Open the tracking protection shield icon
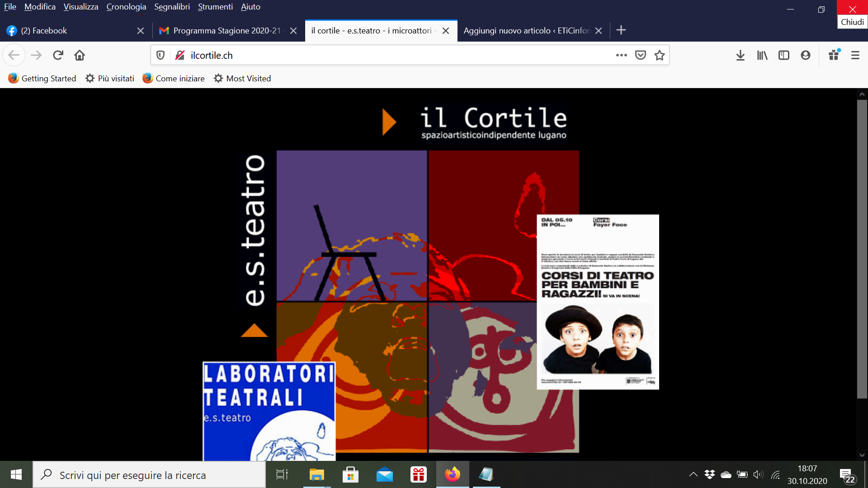The width and height of the screenshot is (868, 488). coord(160,55)
